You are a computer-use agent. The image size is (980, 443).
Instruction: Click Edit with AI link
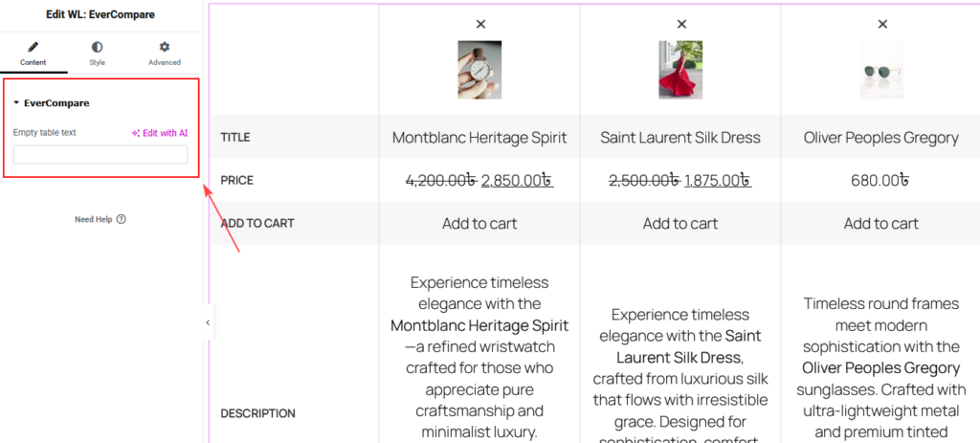click(160, 133)
